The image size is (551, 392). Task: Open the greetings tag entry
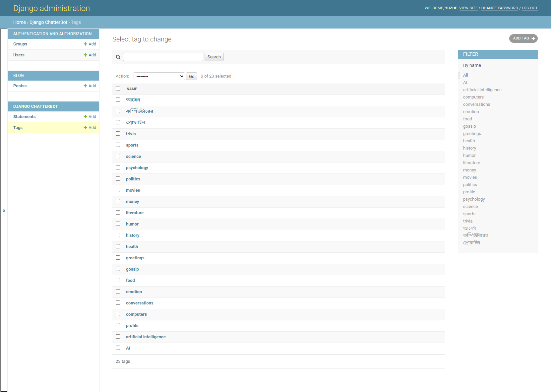click(135, 258)
